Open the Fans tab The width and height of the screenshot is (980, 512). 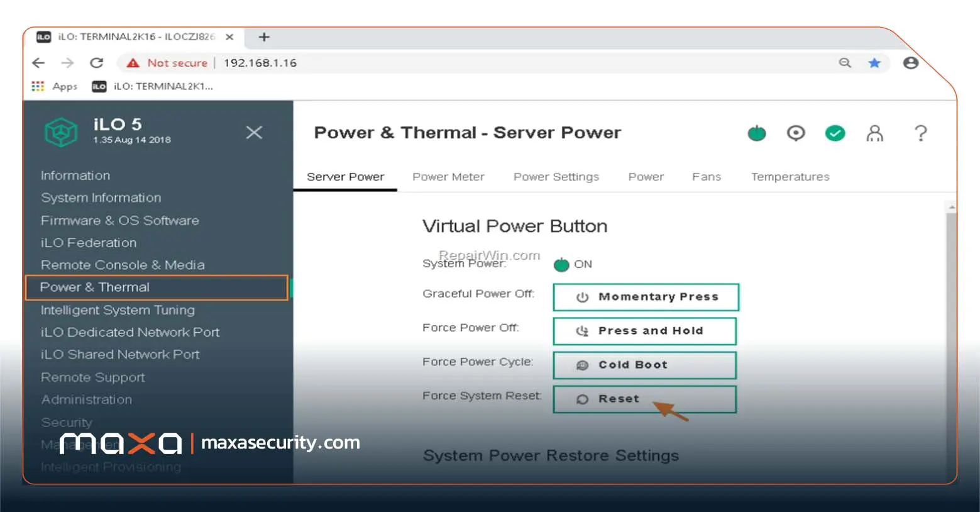pyautogui.click(x=707, y=177)
